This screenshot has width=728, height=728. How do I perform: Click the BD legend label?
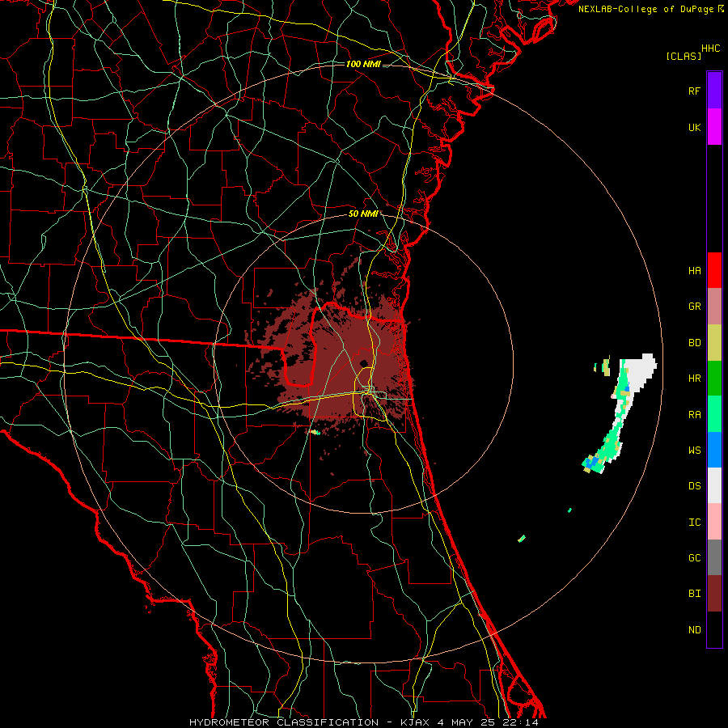point(694,343)
